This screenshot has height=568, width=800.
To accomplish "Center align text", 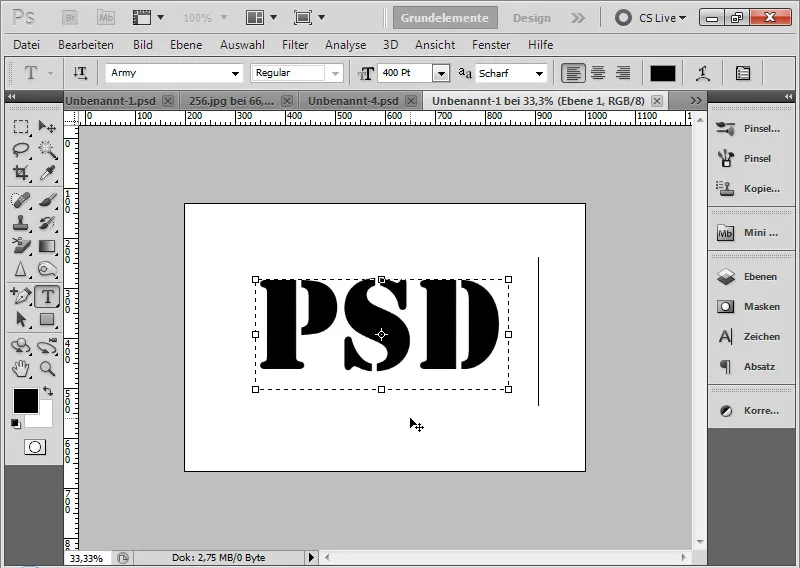I will 598,73.
